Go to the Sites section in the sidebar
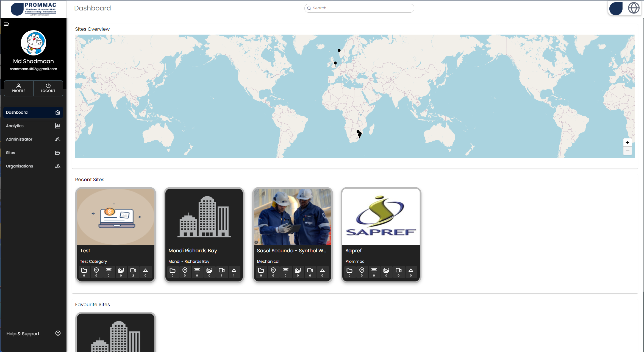 pos(33,153)
